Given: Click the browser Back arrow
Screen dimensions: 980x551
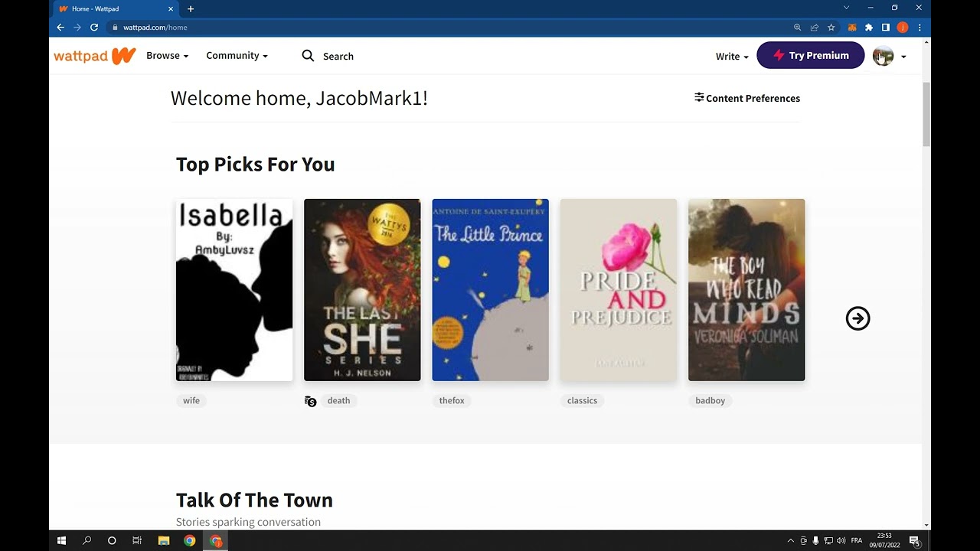Looking at the screenshot, I should point(60,28).
